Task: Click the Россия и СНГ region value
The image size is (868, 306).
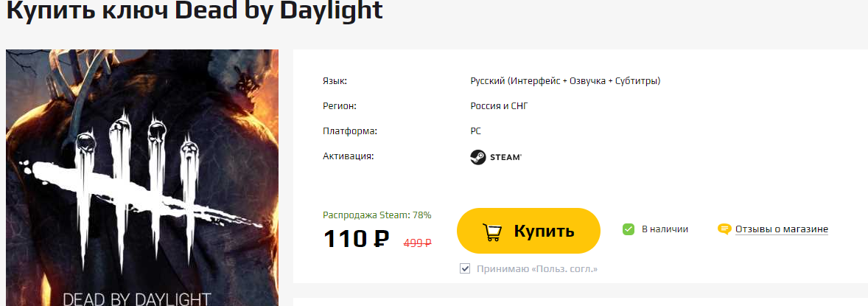Action: 499,106
